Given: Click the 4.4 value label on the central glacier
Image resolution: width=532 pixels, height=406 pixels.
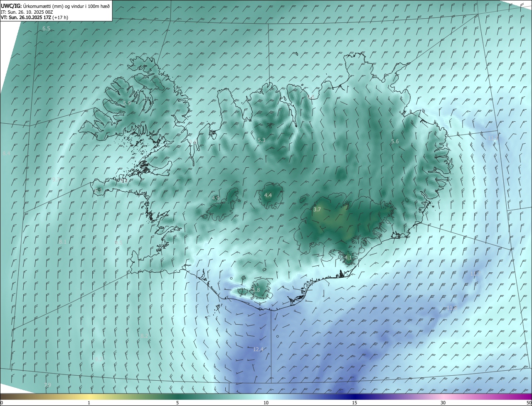Looking at the screenshot, I should (x=268, y=195).
